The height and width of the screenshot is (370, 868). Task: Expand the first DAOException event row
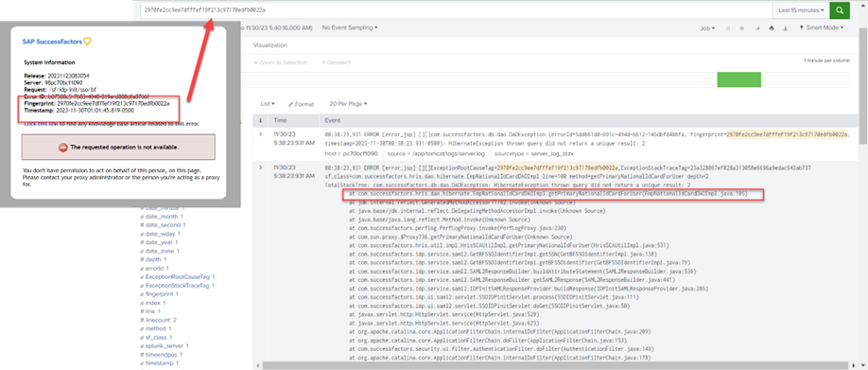pyautogui.click(x=260, y=133)
